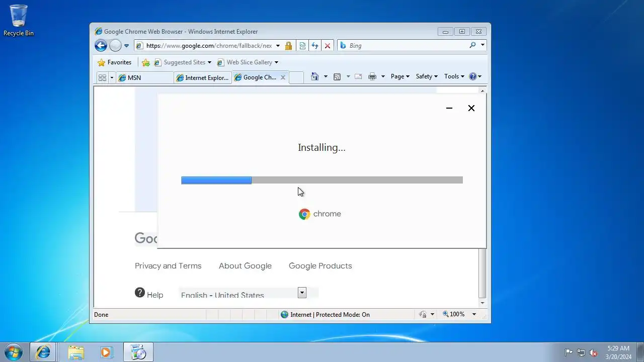This screenshot has height=362, width=644.
Task: Open the Safety menu
Action: coord(427,76)
